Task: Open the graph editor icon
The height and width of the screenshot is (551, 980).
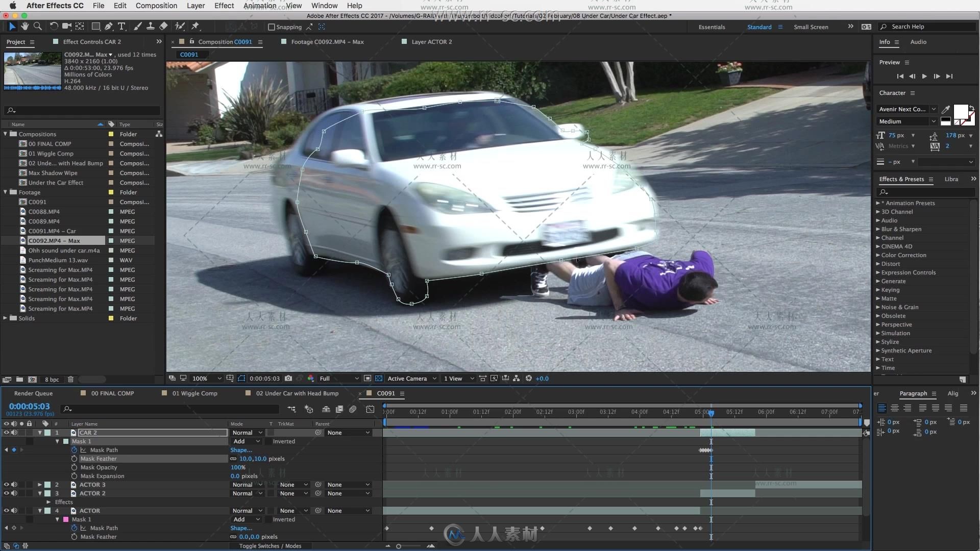Action: (370, 409)
